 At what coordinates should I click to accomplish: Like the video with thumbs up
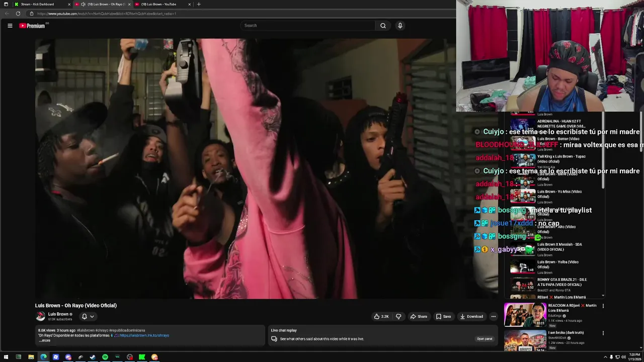(381, 316)
